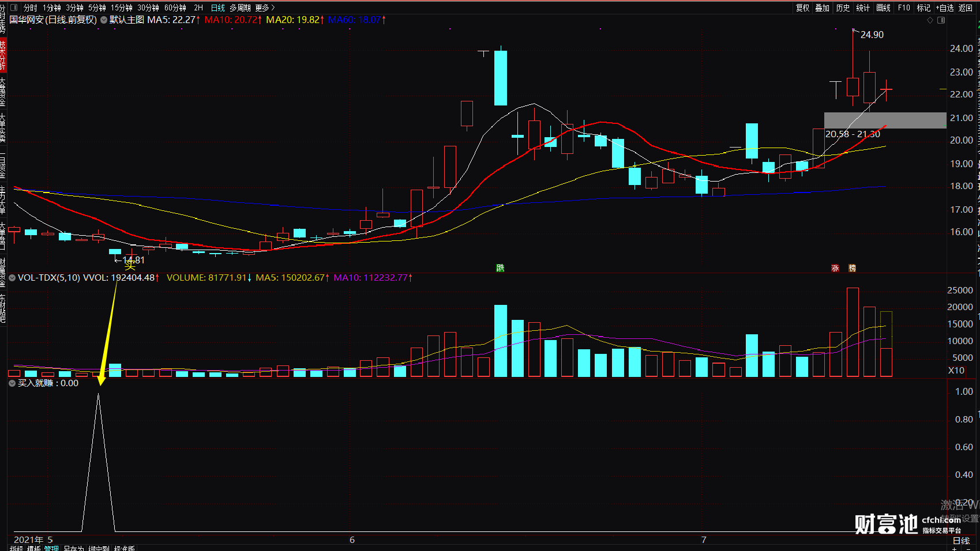The width and height of the screenshot is (980, 551).
Task: Click the panel layout icon before 分时
Action: pyautogui.click(x=13, y=8)
